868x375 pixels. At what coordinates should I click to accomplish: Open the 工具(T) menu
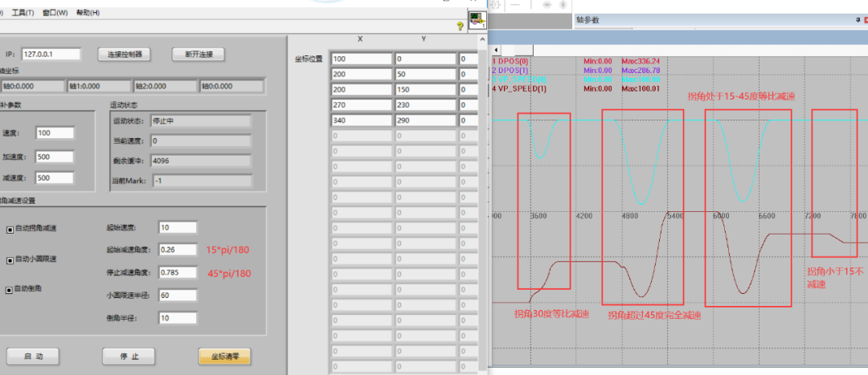(23, 13)
